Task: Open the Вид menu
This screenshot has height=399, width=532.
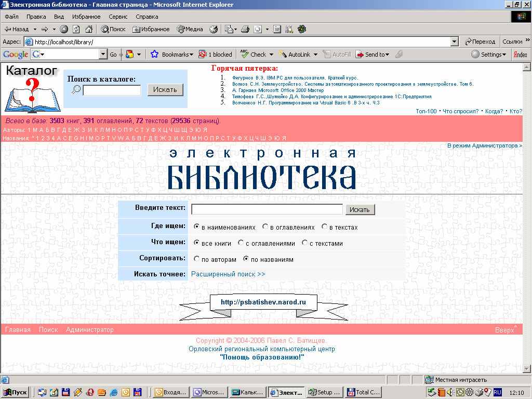Action: click(59, 17)
